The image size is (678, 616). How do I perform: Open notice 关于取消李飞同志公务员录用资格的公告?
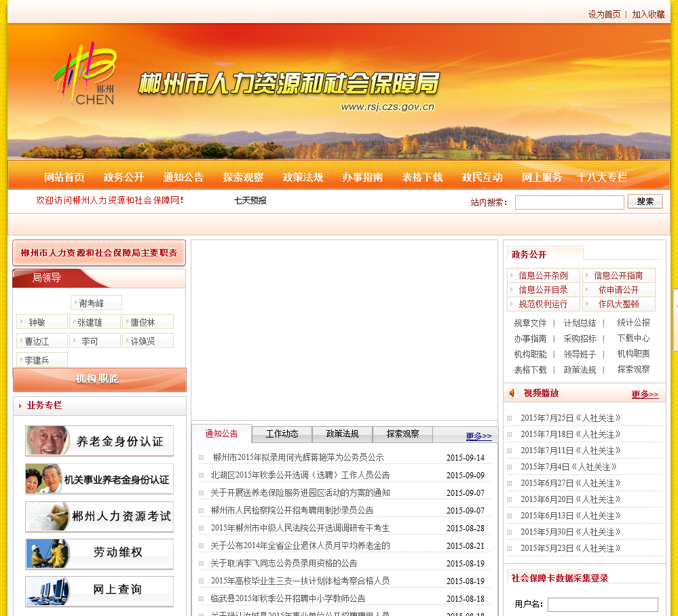click(284, 563)
